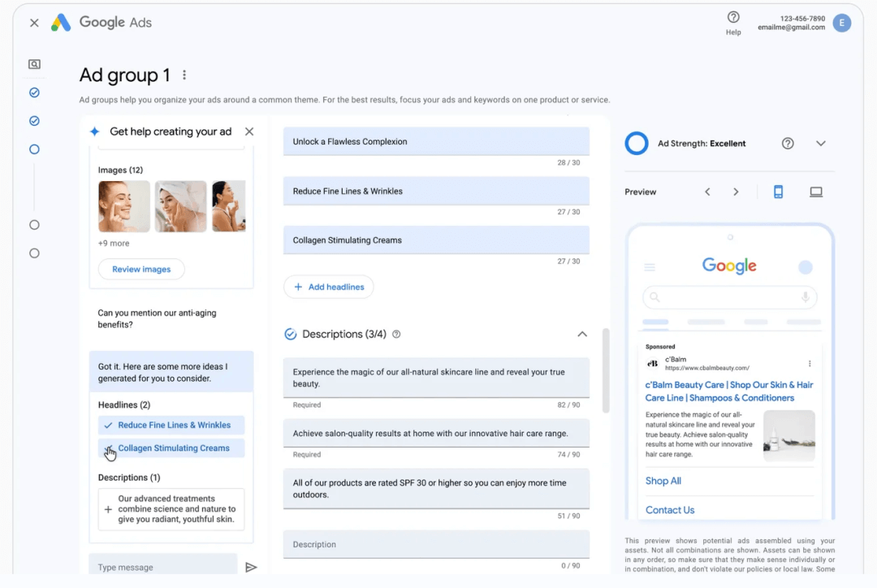
Task: Switch preview to mobile device
Action: click(x=778, y=192)
